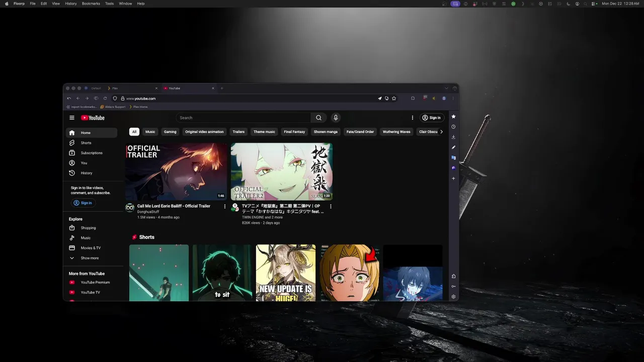Bookmark this page with the star icon
This screenshot has height=362, width=644.
pos(394,99)
